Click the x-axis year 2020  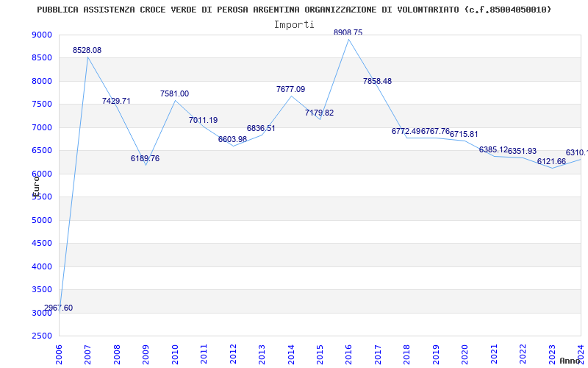[x=465, y=354]
